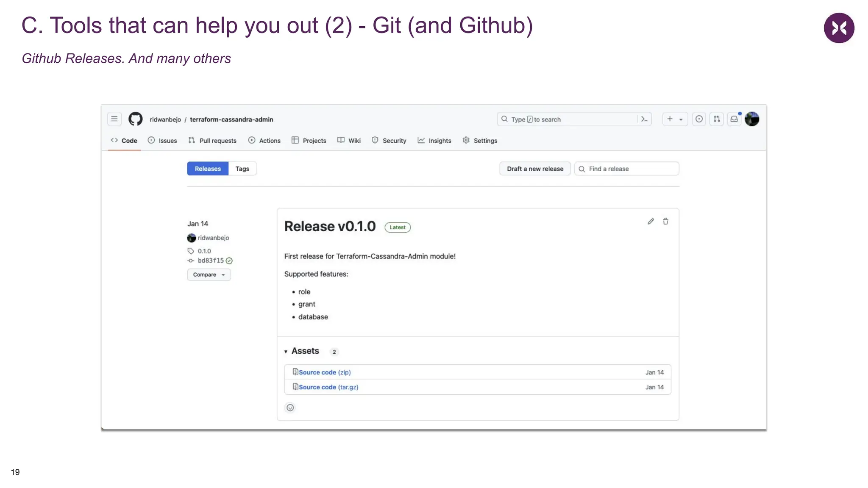Image resolution: width=868 pixels, height=488 pixels.
Task: Click the purple logo in slide corner
Action: point(839,28)
